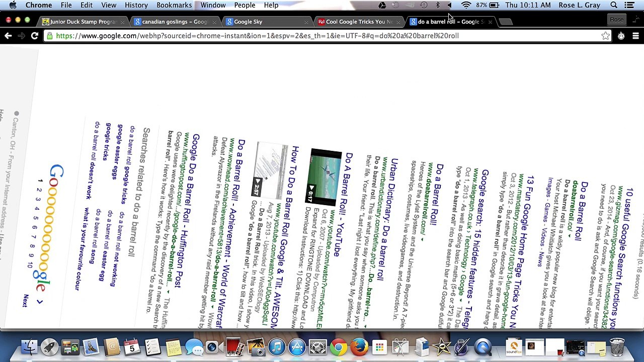Open the History menu
The image size is (644, 362).
tap(136, 5)
